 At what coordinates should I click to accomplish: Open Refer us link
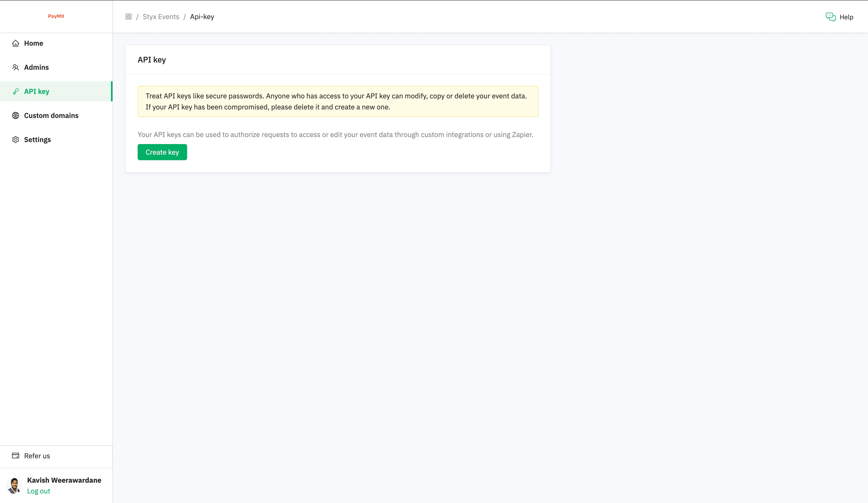point(56,456)
